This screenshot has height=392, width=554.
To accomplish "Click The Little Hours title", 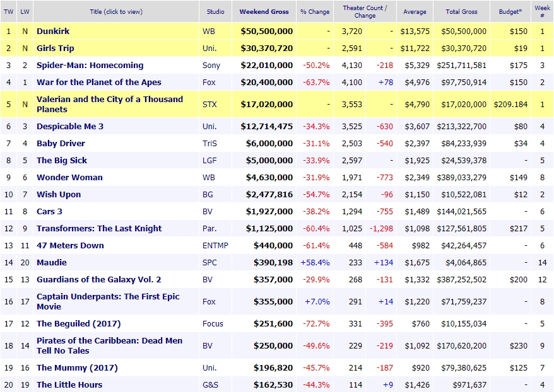I will coord(69,384).
